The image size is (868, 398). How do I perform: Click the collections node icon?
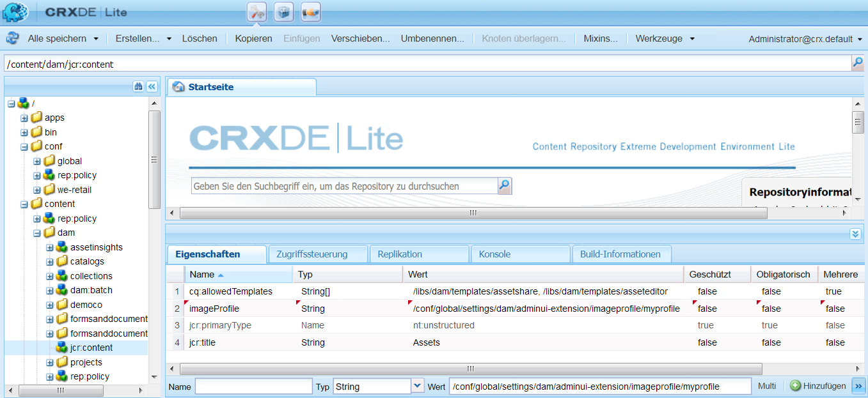pos(62,276)
